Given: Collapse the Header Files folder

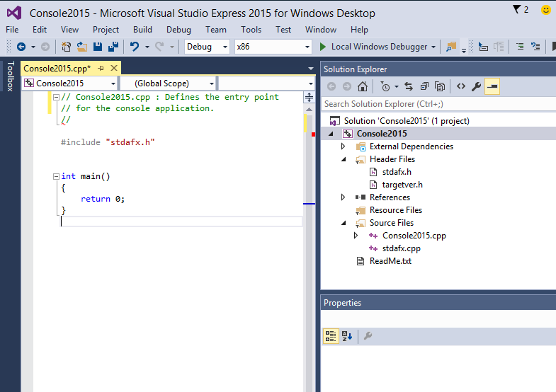Looking at the screenshot, I should [344, 159].
